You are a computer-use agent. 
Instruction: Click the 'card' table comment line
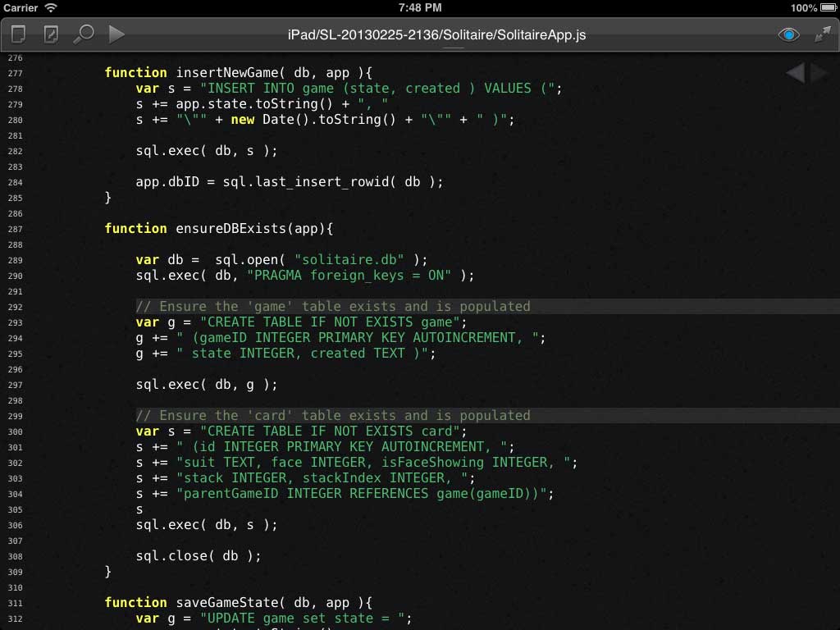(333, 416)
